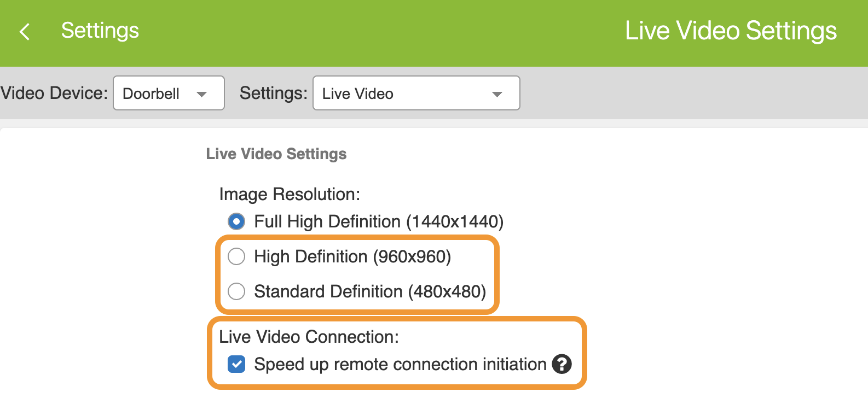The width and height of the screenshot is (868, 410).
Task: Select Standard Definition 480x480 radio button
Action: click(236, 291)
